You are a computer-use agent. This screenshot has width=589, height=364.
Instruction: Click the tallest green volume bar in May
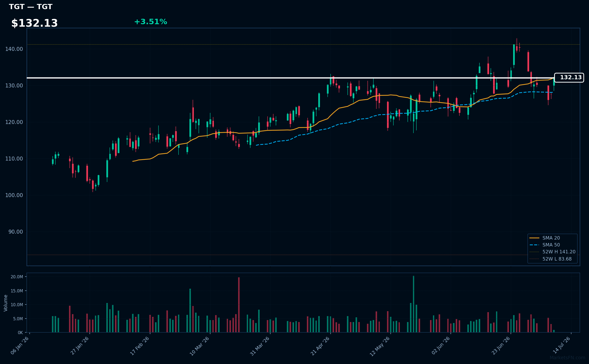point(413,304)
